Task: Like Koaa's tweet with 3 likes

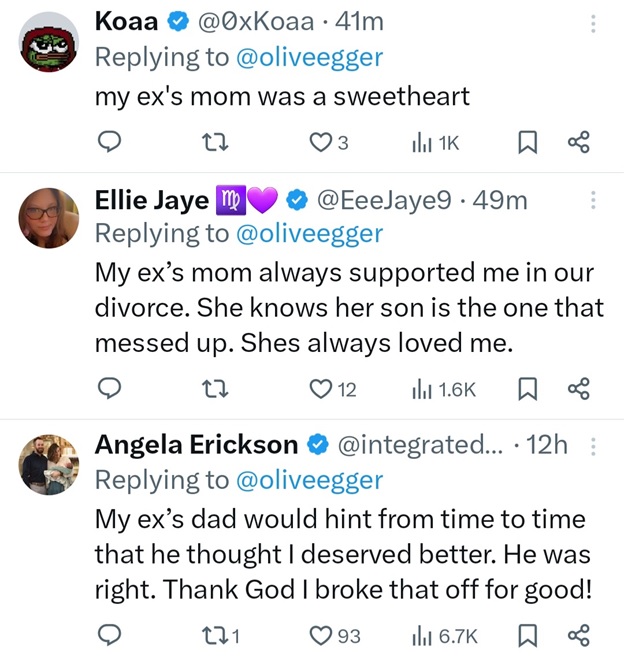Action: click(x=320, y=143)
